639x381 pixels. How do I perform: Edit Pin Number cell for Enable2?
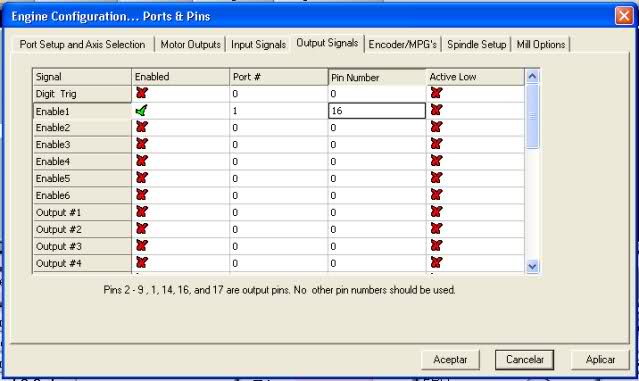click(377, 128)
